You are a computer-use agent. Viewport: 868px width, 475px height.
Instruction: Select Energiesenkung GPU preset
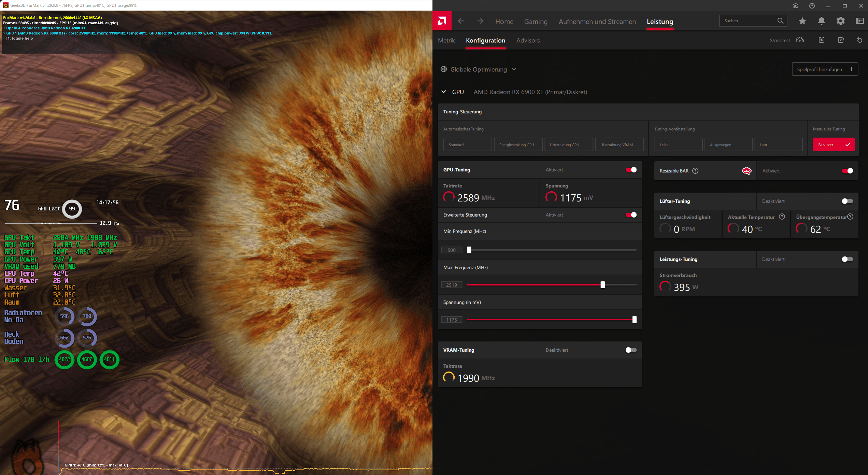pyautogui.click(x=518, y=144)
